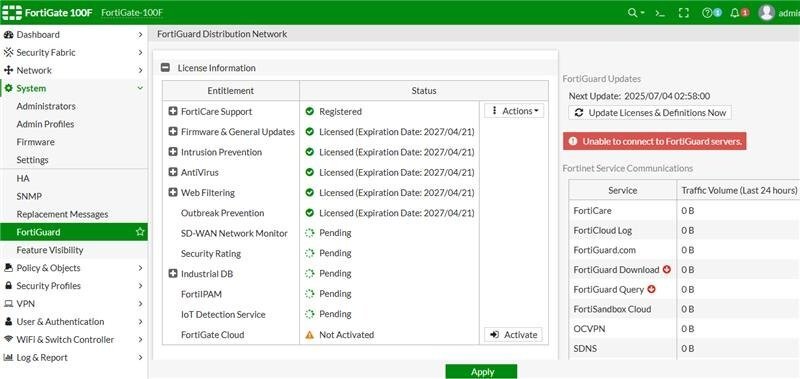800x379 pixels.
Task: Click the IoT Detection Service entitlement
Action: coord(223,315)
